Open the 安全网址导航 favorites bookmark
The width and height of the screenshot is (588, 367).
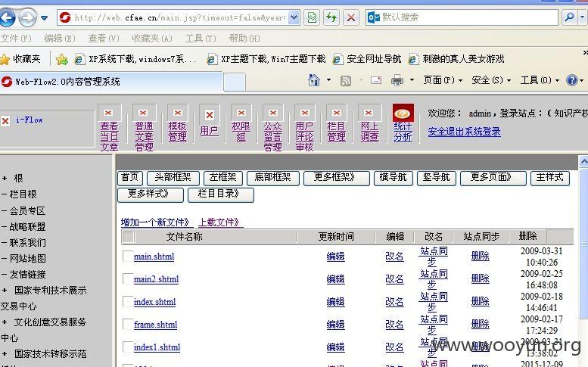[x=367, y=59]
